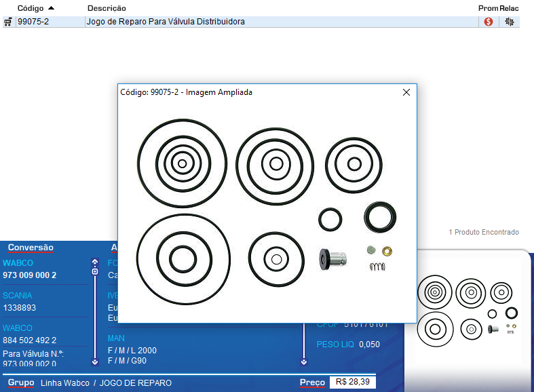The width and height of the screenshot is (534, 392).
Task: Close the Imagem Ampliada popup window
Action: tap(406, 92)
